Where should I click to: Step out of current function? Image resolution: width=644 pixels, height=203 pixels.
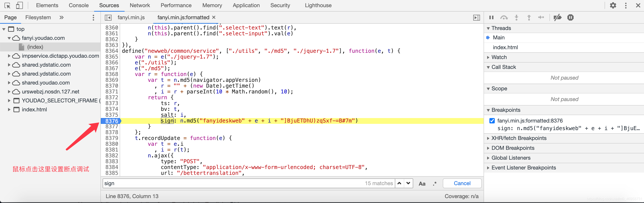(529, 17)
